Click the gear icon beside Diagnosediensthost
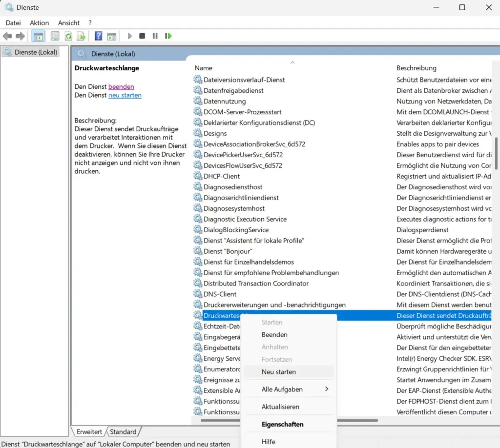500x448 pixels. pos(198,187)
